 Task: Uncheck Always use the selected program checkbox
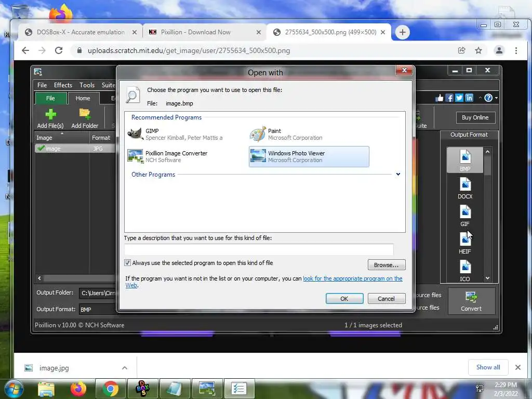click(x=128, y=262)
